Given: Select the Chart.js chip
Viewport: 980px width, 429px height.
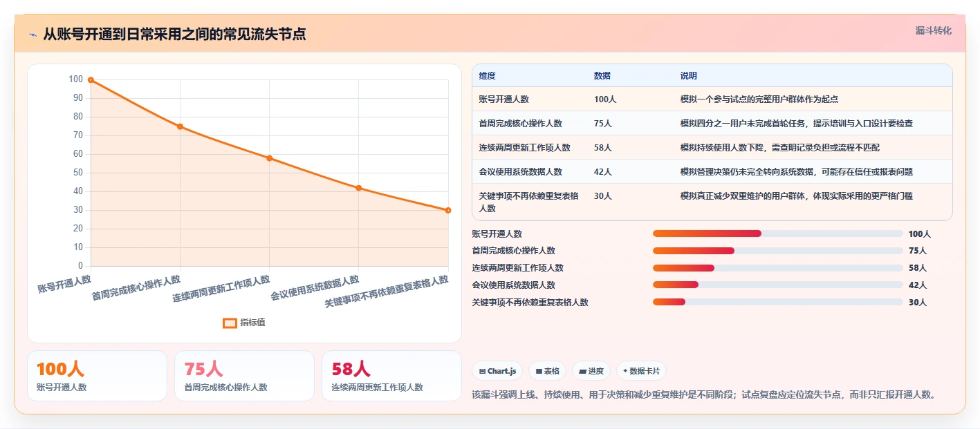Looking at the screenshot, I should pyautogui.click(x=497, y=371).
